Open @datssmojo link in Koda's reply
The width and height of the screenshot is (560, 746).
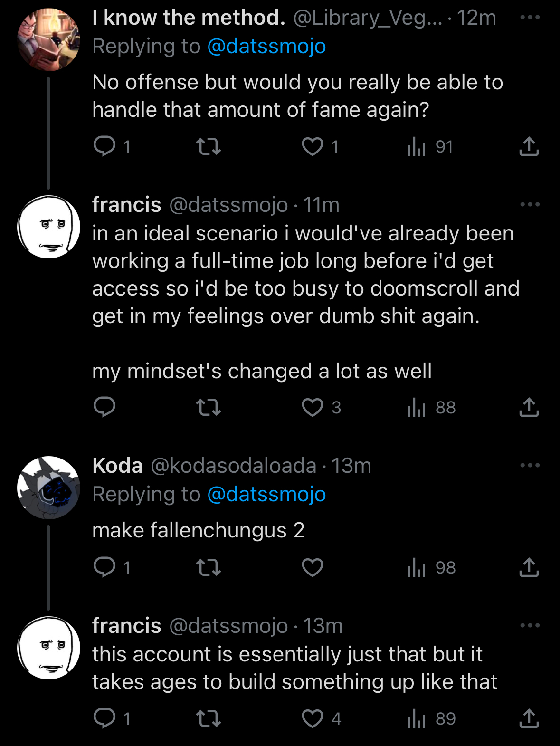[x=266, y=494]
